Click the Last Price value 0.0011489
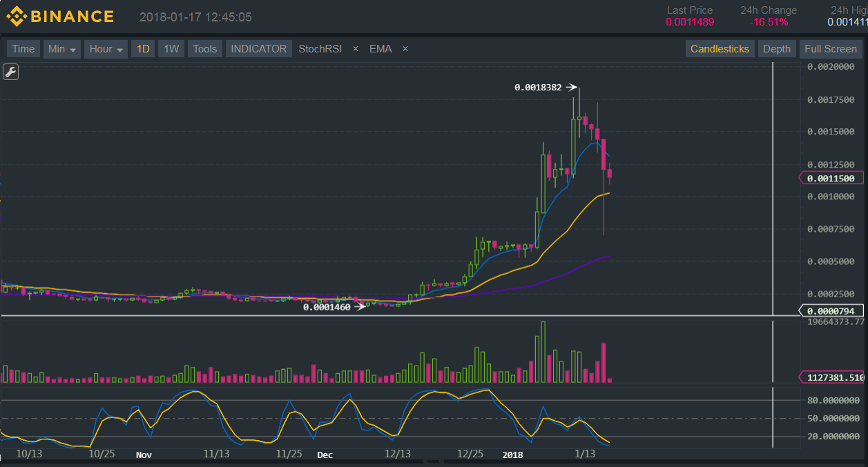The image size is (868, 467). pyautogui.click(x=690, y=22)
